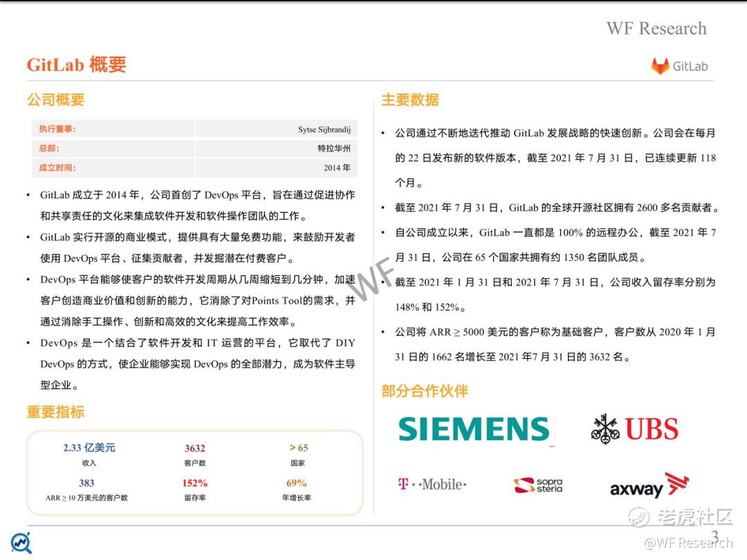Click the bullet starting '公司通过不断地迭代'

pyautogui.click(x=555, y=158)
